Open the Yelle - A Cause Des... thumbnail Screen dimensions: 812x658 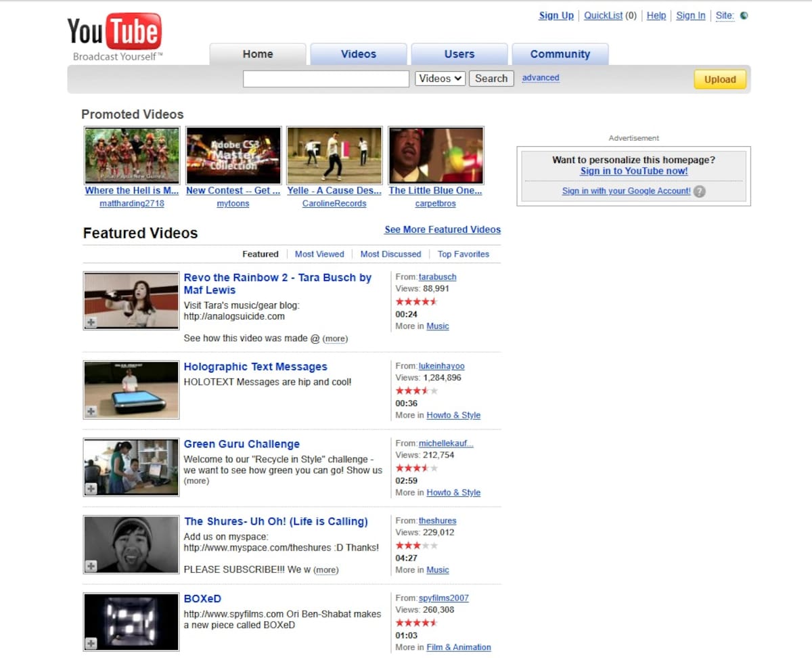[x=334, y=155]
